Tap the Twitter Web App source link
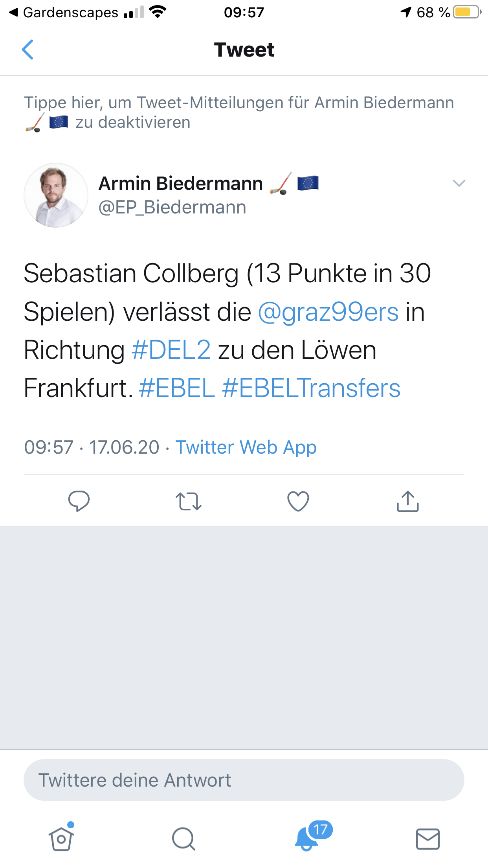 (x=246, y=447)
